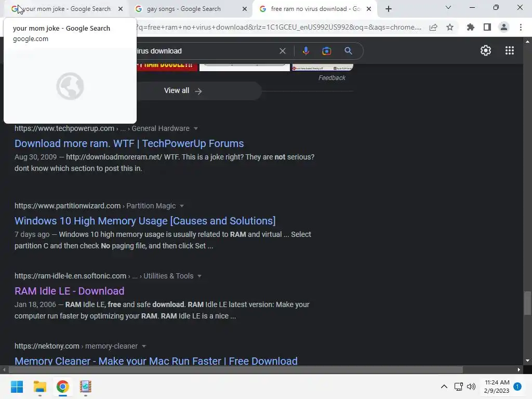The height and width of the screenshot is (399, 532).
Task: Click the Chrome taskbar icon
Action: [x=62, y=387]
